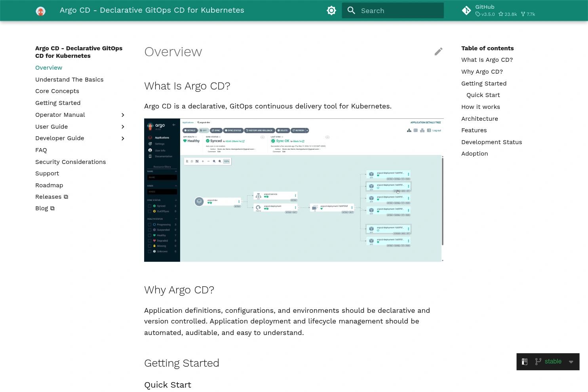Screen dimensions: 588x392
Task: Jump to Why Argo CD? in contents
Action: 482,72
